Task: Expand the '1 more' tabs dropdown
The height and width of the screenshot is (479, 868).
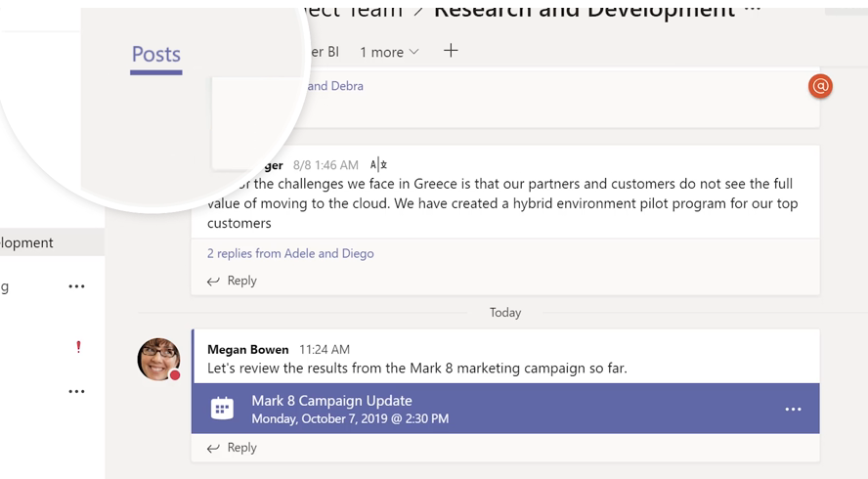Action: click(x=389, y=52)
